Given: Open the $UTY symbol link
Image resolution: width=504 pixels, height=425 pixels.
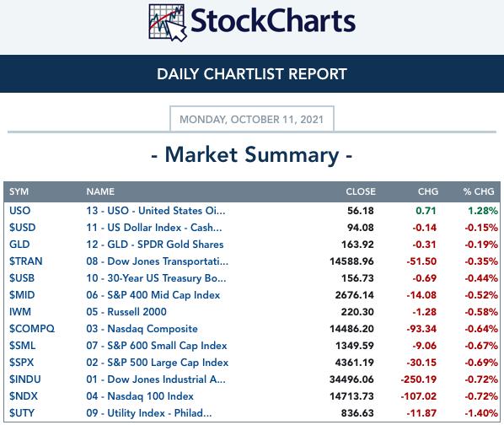Looking at the screenshot, I should pos(22,413).
